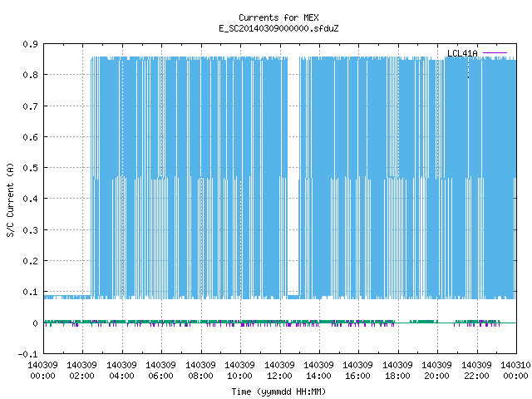Viewport: 532px width, 399px height.
Task: Click the "S/C Current (A)" y-axis label
Action: point(10,199)
